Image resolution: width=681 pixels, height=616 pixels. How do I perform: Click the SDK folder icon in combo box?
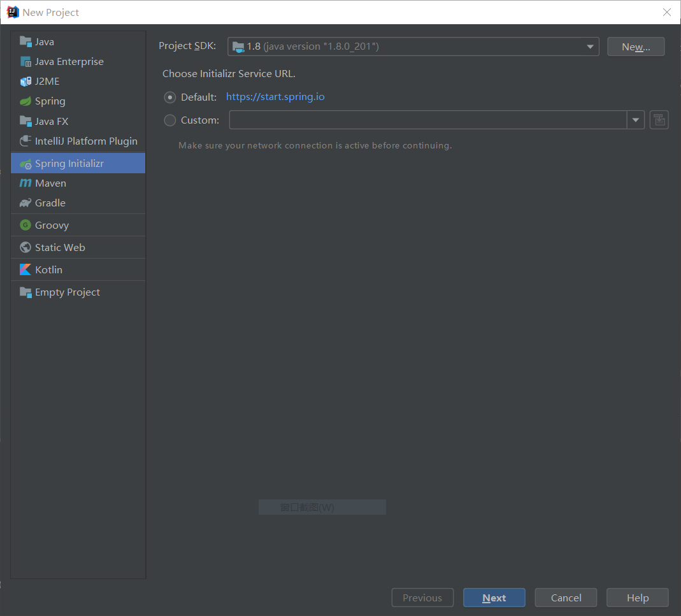tap(238, 47)
